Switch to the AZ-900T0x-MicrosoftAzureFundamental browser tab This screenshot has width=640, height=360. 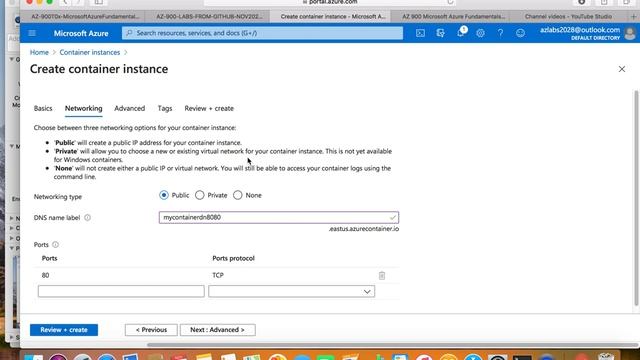pyautogui.click(x=85, y=17)
